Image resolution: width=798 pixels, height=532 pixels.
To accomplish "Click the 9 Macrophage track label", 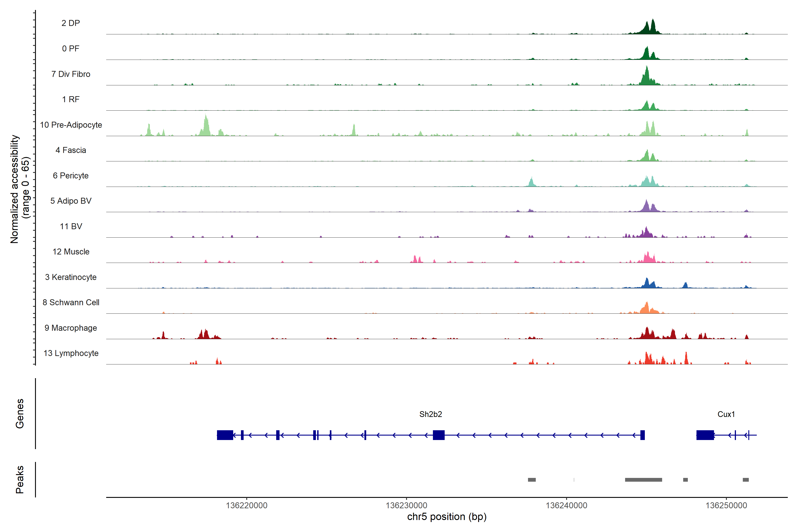I will [x=70, y=328].
